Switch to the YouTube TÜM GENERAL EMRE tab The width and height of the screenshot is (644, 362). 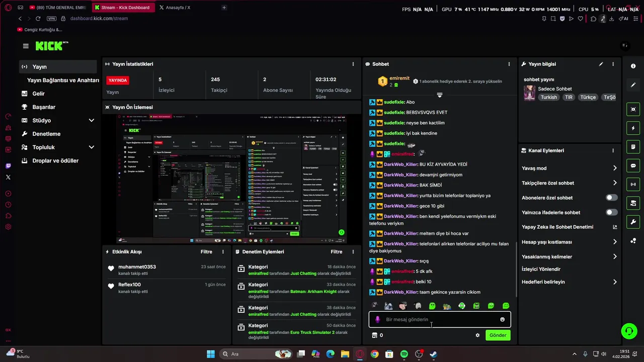pos(58,8)
